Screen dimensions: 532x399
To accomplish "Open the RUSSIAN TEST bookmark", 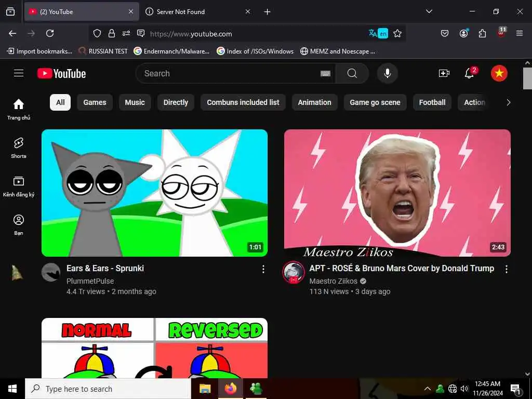I will (x=103, y=51).
